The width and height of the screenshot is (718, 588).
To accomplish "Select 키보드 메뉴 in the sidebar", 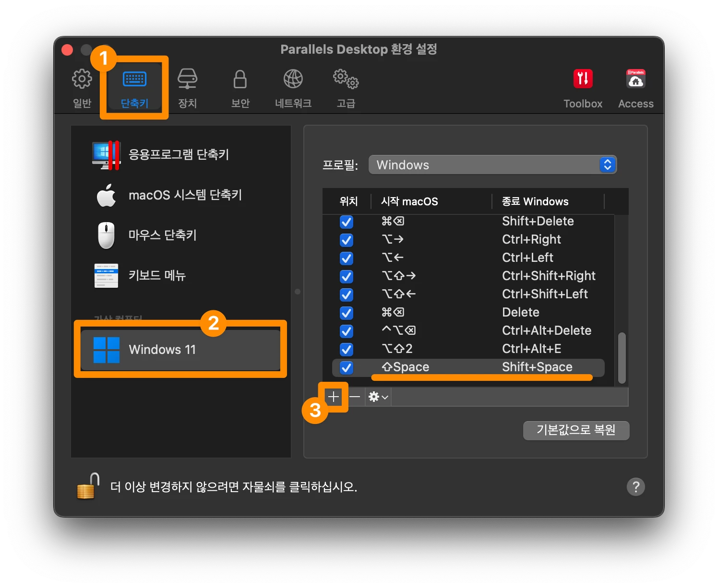I will coord(180,275).
